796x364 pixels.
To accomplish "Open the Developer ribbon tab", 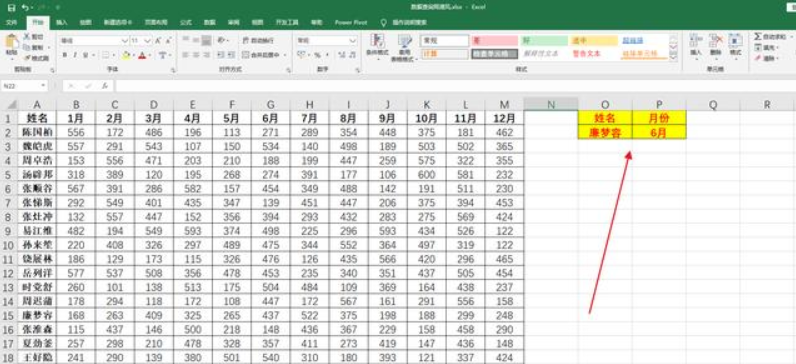I will point(287,22).
